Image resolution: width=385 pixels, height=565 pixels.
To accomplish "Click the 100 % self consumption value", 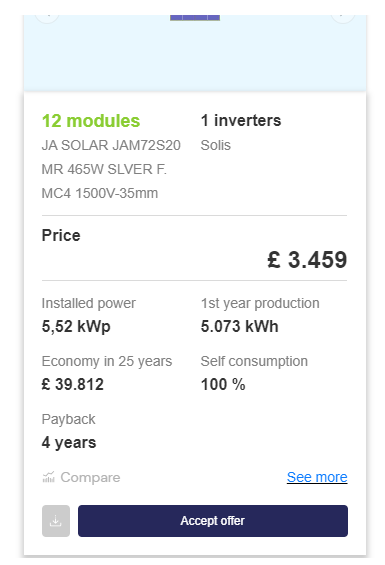I will pos(223,384).
